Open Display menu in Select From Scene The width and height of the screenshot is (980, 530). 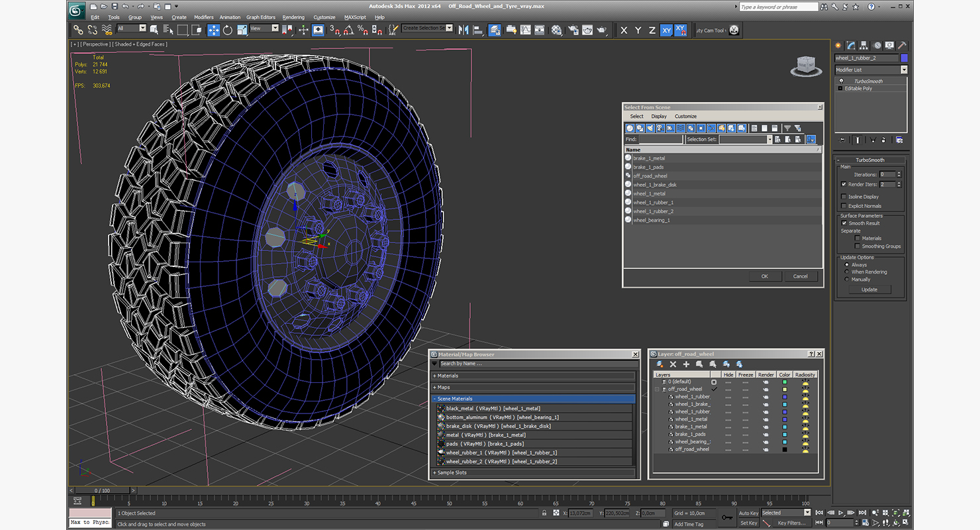pyautogui.click(x=659, y=116)
